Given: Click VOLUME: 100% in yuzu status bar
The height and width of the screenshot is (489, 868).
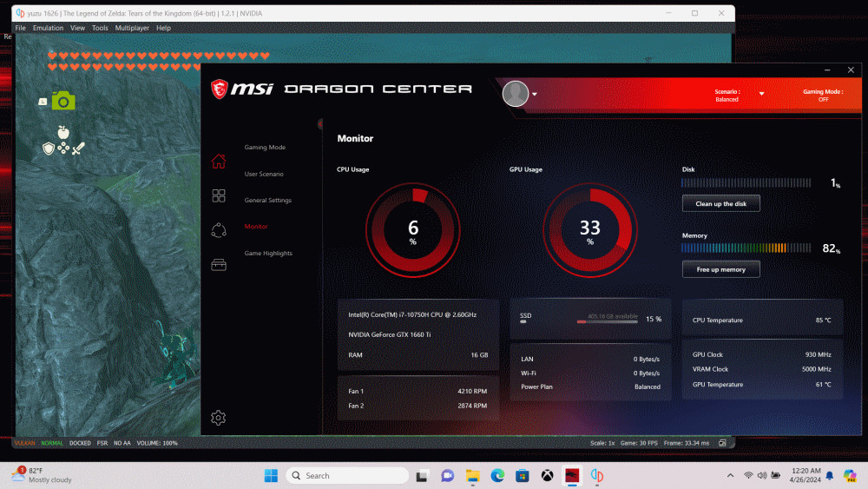Looking at the screenshot, I should tap(157, 443).
